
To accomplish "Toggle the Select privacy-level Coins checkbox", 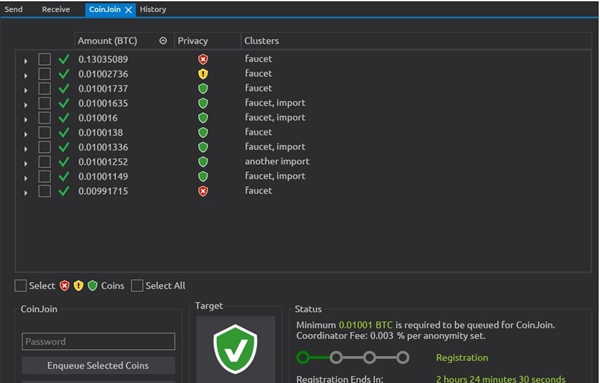I will 20,286.
